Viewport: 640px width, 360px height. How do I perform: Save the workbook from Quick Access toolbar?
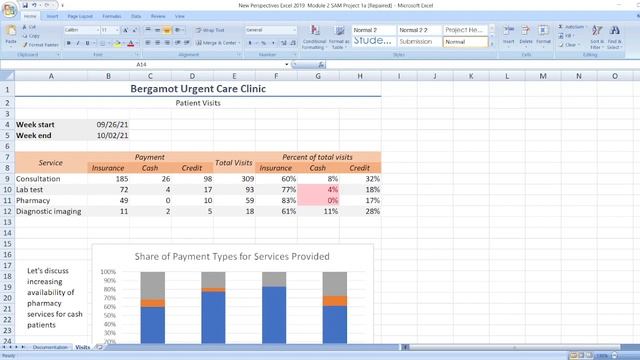(x=25, y=5)
